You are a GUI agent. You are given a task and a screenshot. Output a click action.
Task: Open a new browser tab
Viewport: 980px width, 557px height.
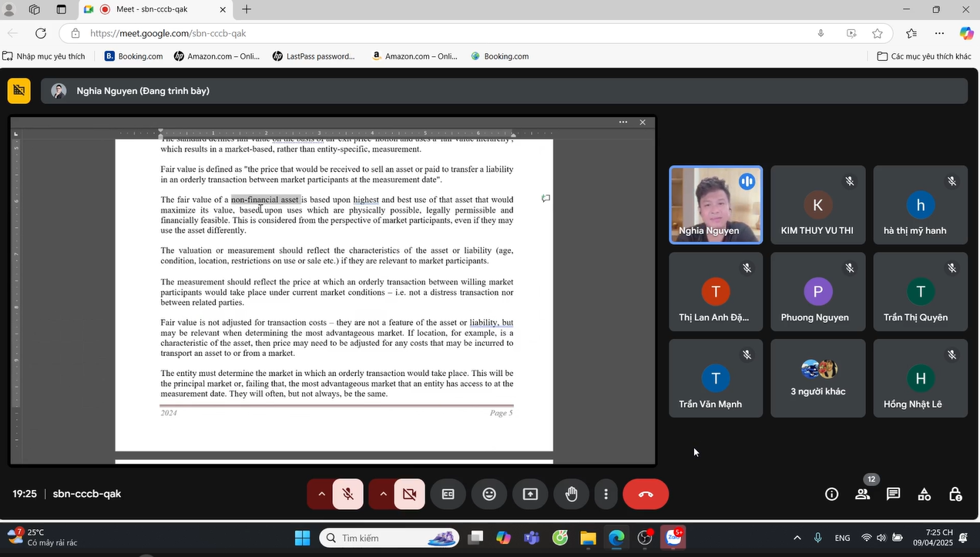[247, 9]
